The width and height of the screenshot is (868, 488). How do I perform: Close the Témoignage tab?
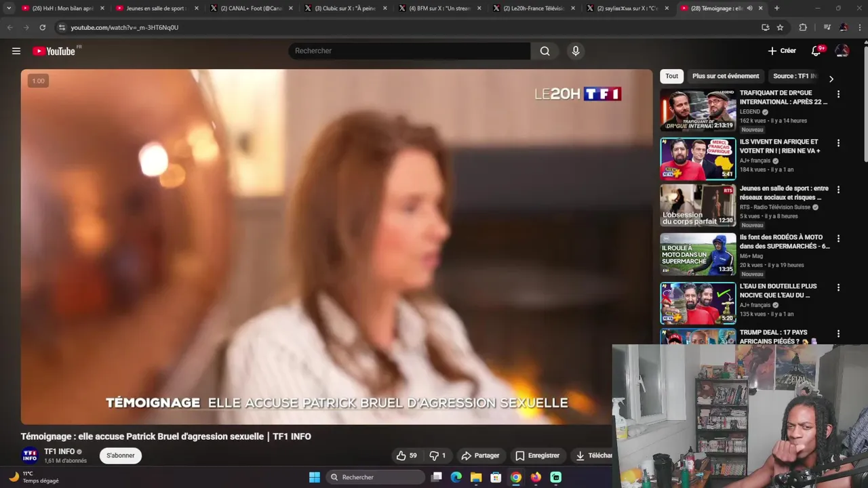pyautogui.click(x=762, y=8)
